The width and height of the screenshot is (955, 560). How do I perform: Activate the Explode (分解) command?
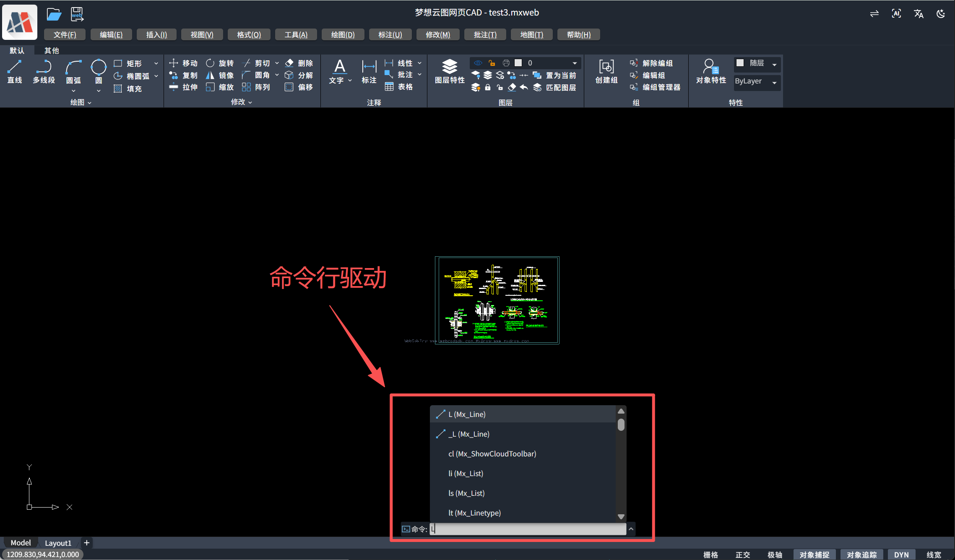pyautogui.click(x=299, y=75)
